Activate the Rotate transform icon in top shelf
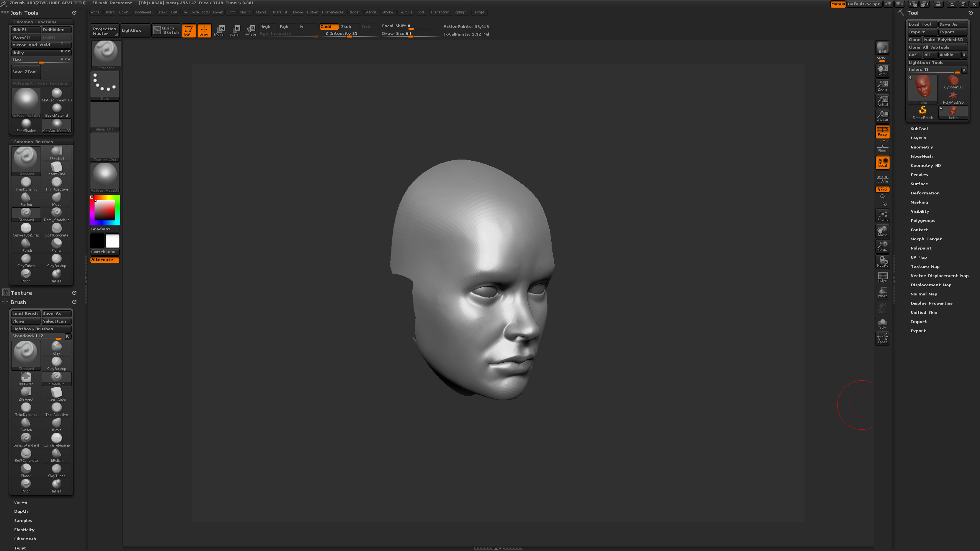Image resolution: width=980 pixels, height=551 pixels. [x=250, y=31]
